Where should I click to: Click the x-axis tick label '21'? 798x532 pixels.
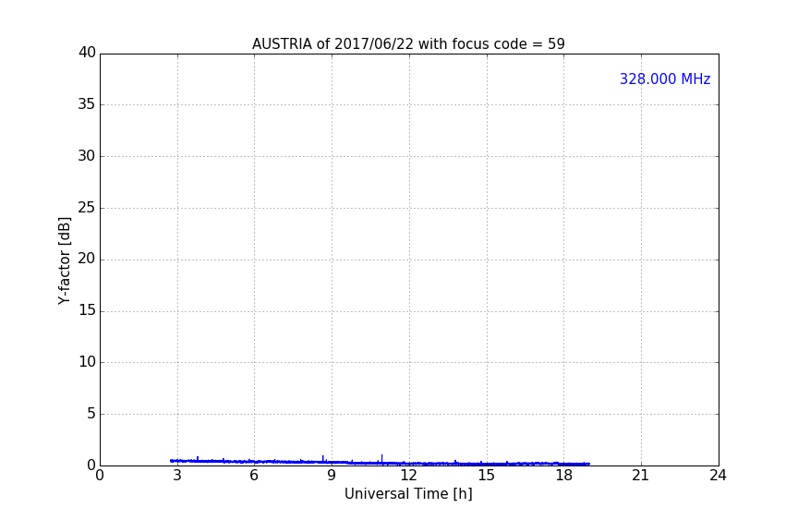(x=641, y=476)
